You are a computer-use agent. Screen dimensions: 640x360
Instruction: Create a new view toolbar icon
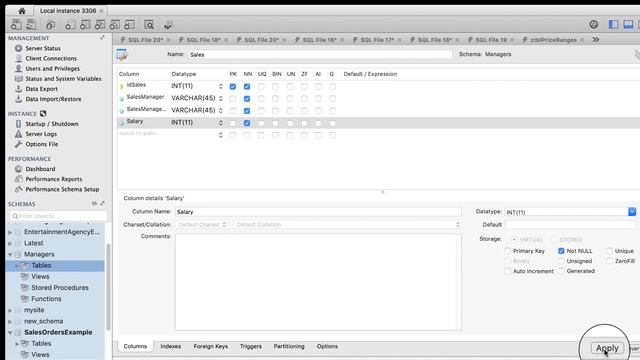click(x=100, y=25)
